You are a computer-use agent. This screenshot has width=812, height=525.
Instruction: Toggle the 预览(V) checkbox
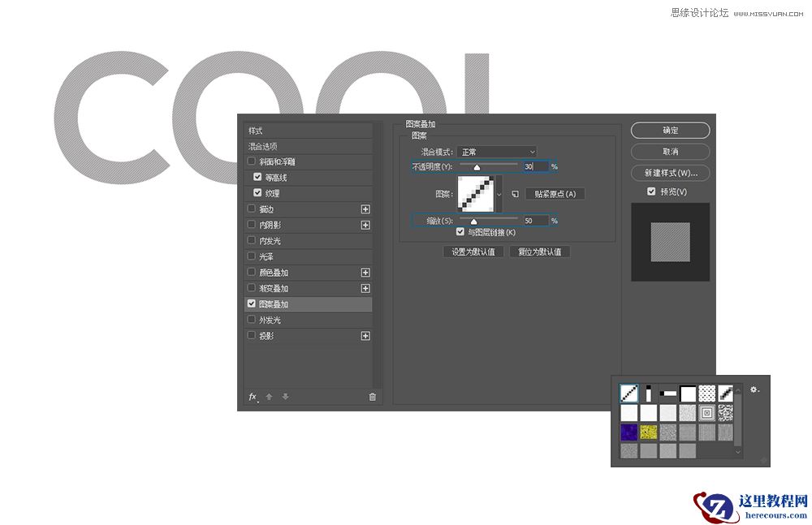click(x=651, y=191)
